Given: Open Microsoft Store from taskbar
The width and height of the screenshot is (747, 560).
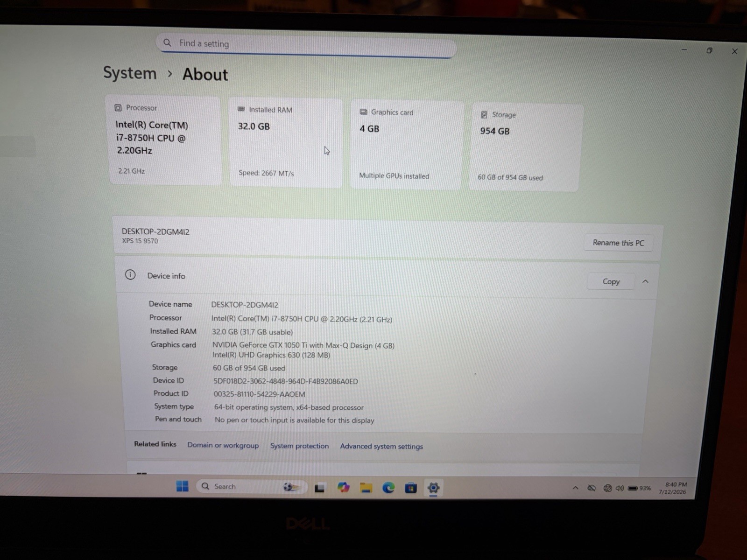Looking at the screenshot, I should (x=410, y=488).
